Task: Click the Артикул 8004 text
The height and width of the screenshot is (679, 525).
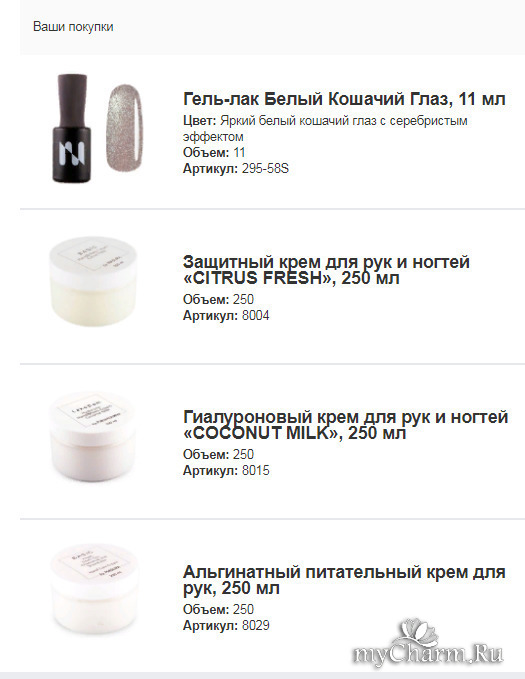Action: [x=226, y=315]
